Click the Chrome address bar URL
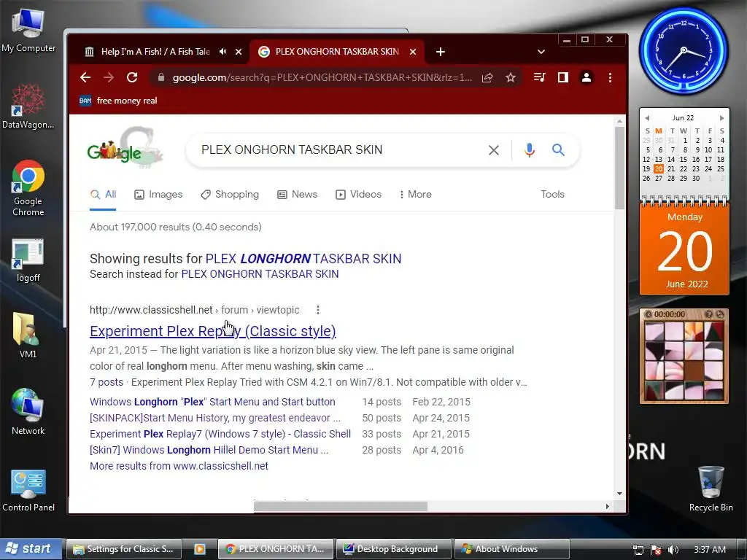 (x=322, y=77)
